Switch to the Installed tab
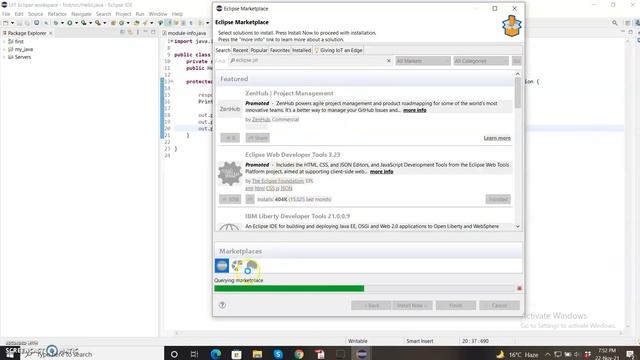The image size is (640, 360). [x=302, y=50]
